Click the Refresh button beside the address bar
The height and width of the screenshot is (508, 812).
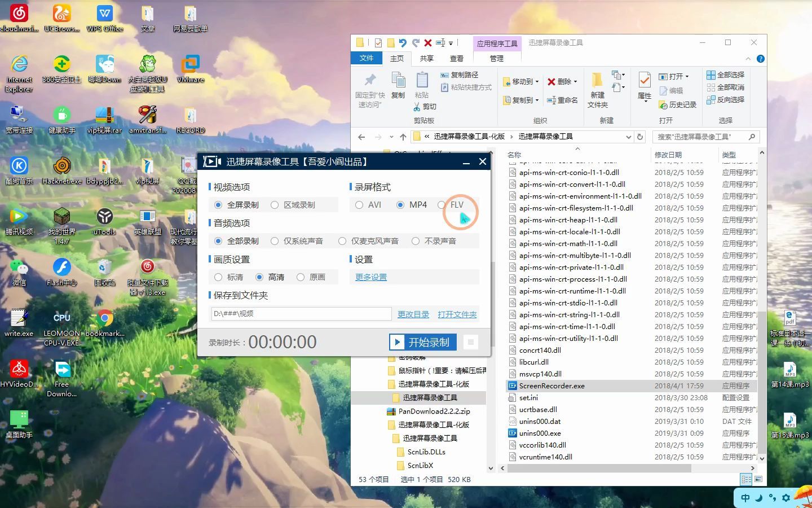click(640, 137)
